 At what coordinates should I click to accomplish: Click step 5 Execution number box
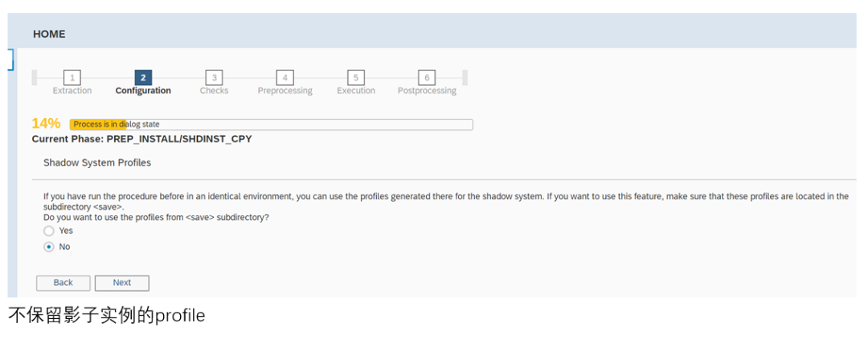pyautogui.click(x=356, y=77)
